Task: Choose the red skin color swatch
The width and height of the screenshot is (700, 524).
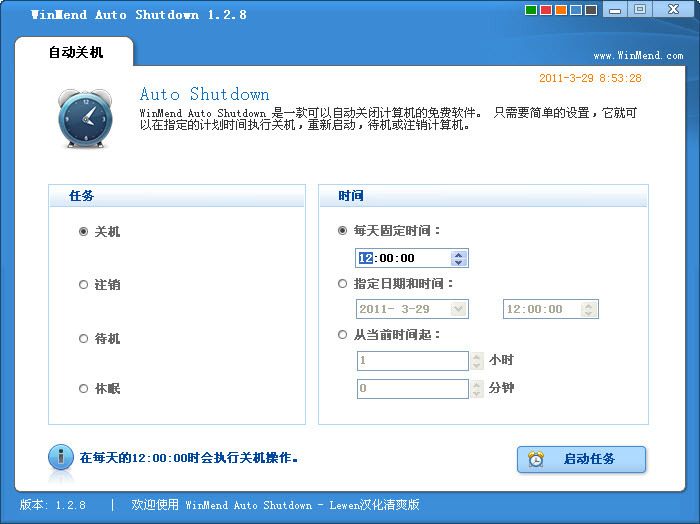Action: (x=545, y=11)
